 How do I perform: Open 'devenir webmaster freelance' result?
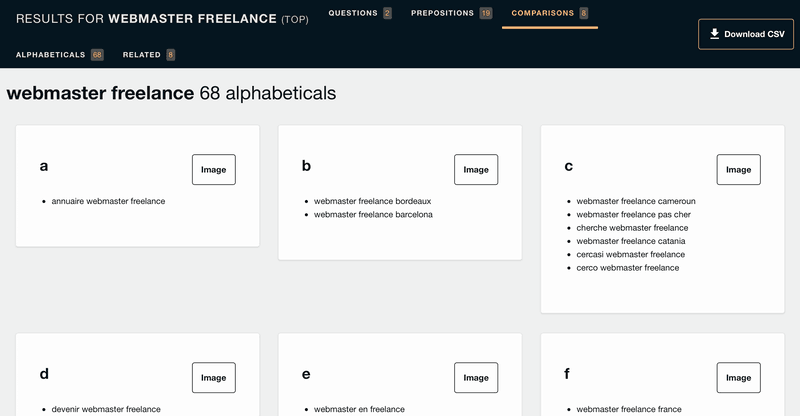pos(106,409)
